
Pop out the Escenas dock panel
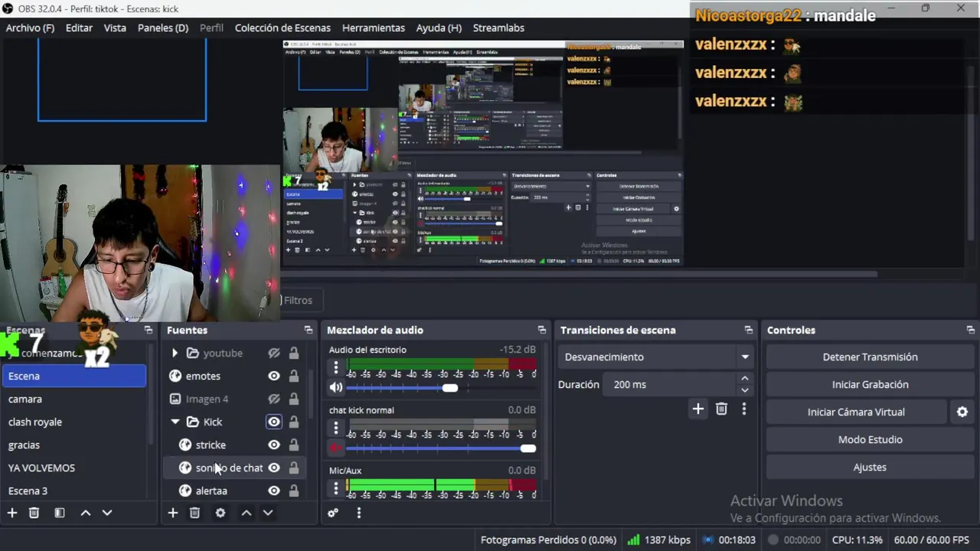pos(149,330)
